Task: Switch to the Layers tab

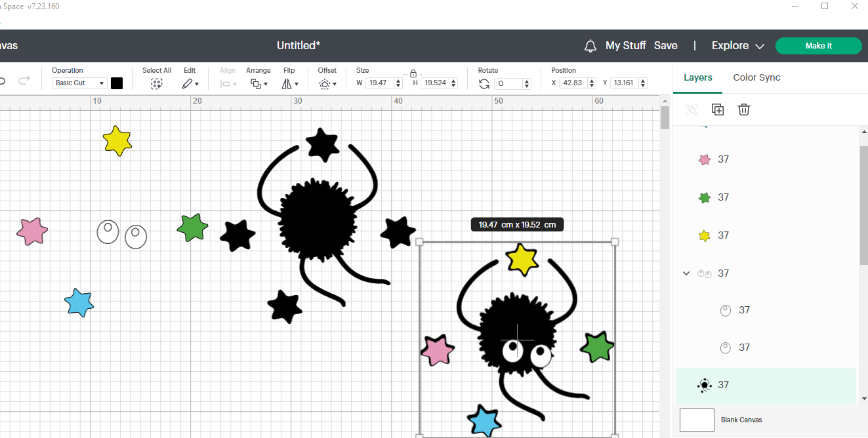Action: click(x=697, y=77)
